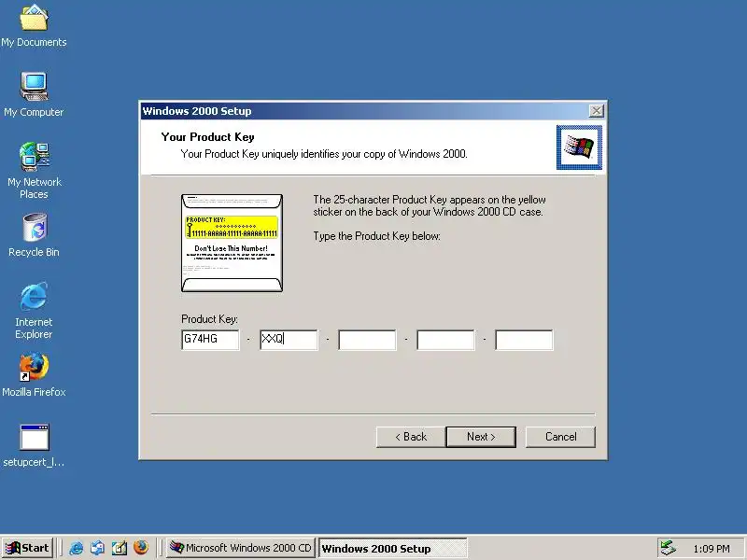Image resolution: width=747 pixels, height=560 pixels.
Task: Click the Windows 2000 Setup title bar
Action: point(364,111)
